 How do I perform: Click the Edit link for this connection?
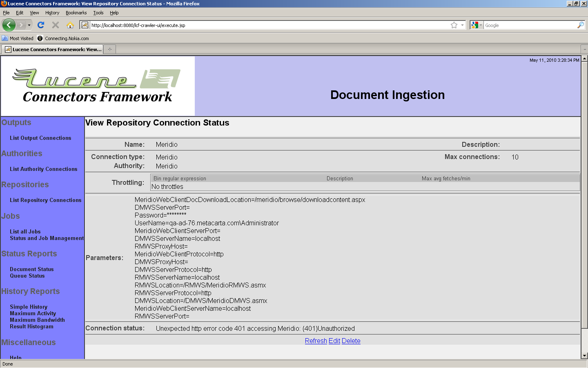click(x=334, y=341)
